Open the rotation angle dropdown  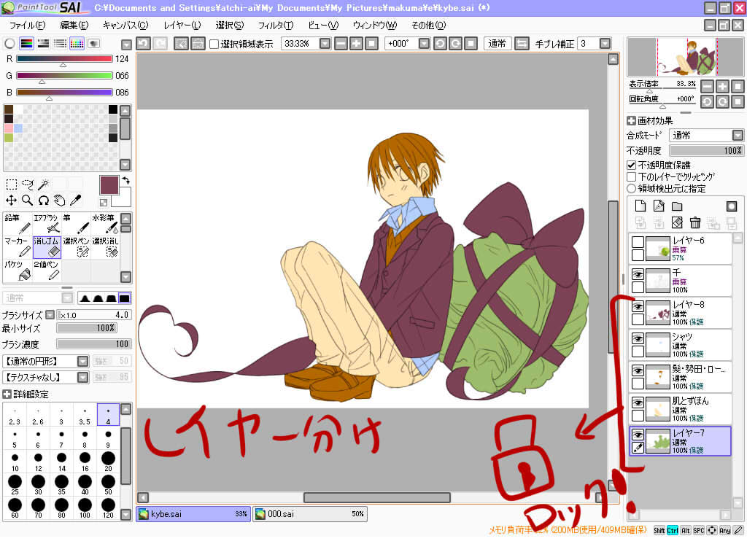(x=424, y=44)
